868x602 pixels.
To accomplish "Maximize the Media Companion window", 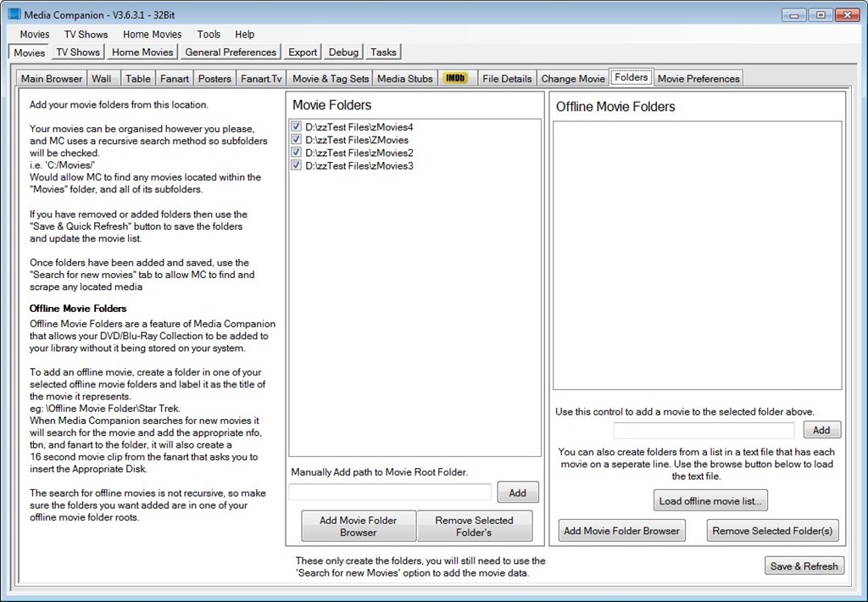I will [x=821, y=15].
